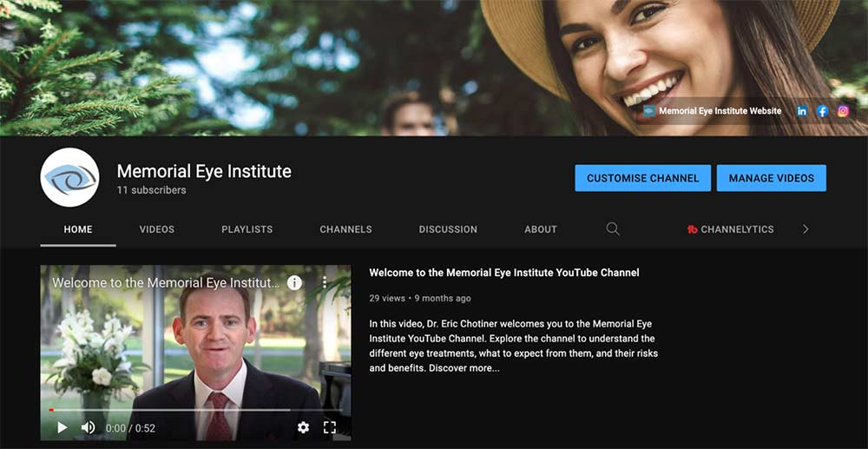This screenshot has height=449, width=868.
Task: Open the Instagram icon in channel banner
Action: tap(843, 111)
